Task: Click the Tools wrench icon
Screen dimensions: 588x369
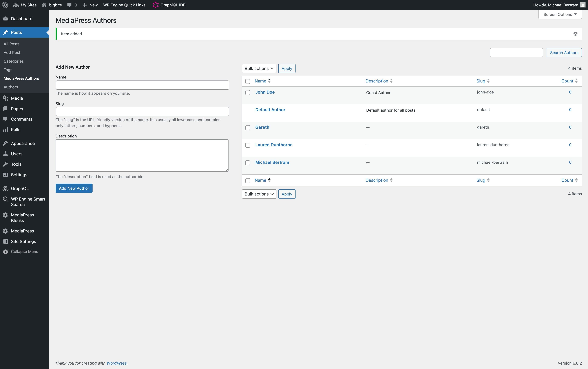Action: click(x=5, y=164)
